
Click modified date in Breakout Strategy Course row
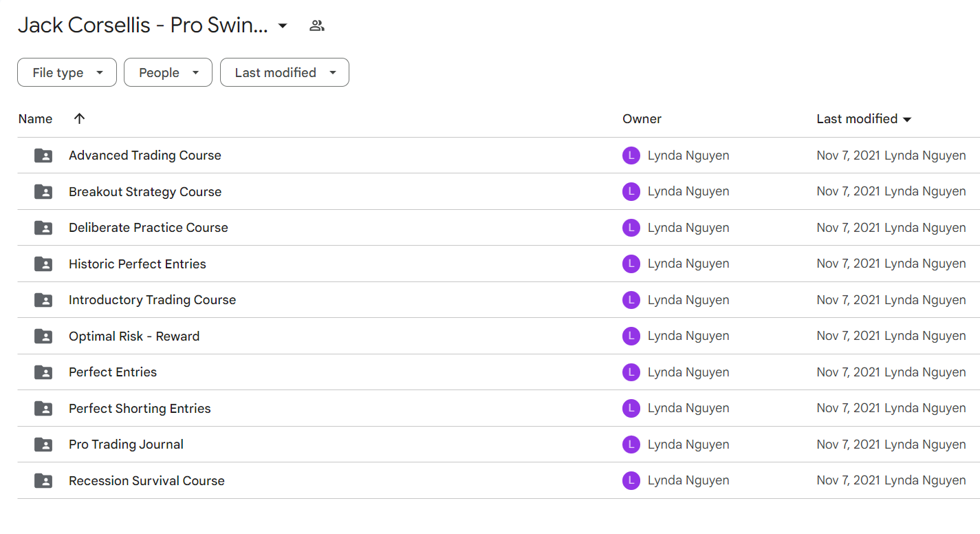coord(849,191)
